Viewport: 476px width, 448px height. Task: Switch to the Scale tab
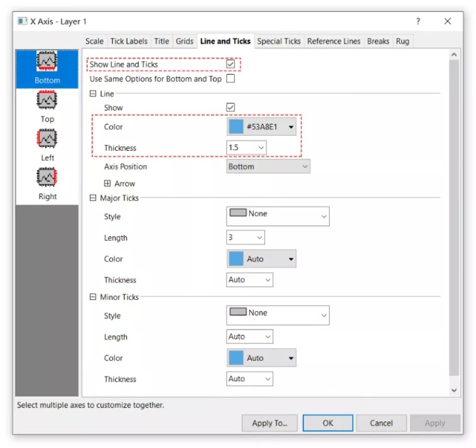(x=95, y=41)
